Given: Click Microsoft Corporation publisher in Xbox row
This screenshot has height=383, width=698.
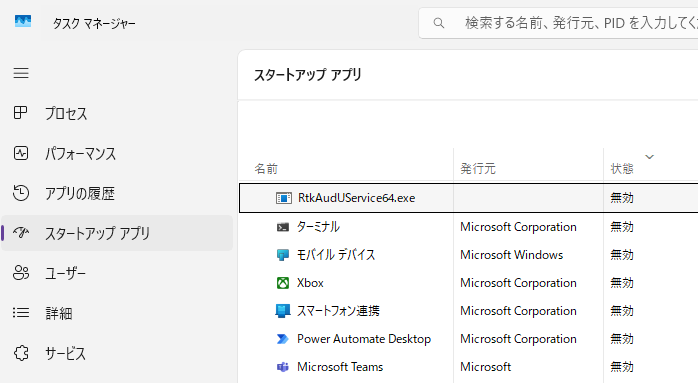Looking at the screenshot, I should tap(518, 283).
